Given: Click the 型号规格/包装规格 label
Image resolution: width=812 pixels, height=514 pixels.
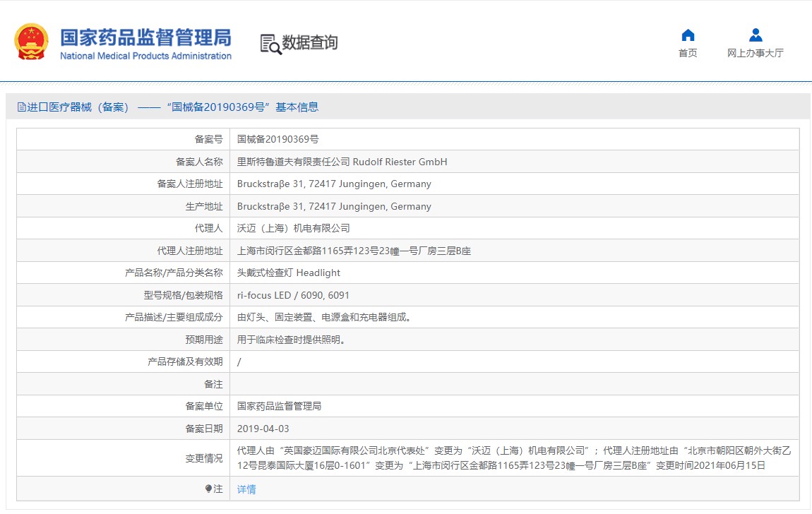Looking at the screenshot, I should pyautogui.click(x=184, y=295).
